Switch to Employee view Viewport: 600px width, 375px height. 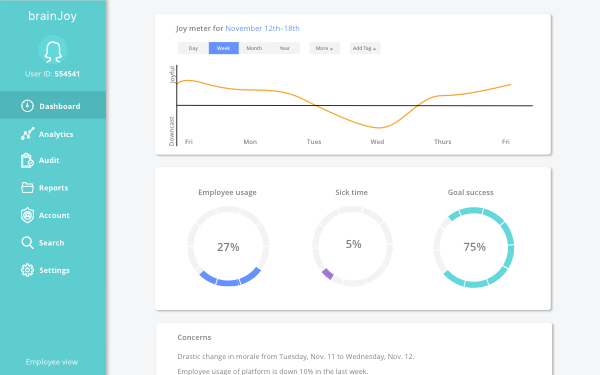(x=52, y=362)
